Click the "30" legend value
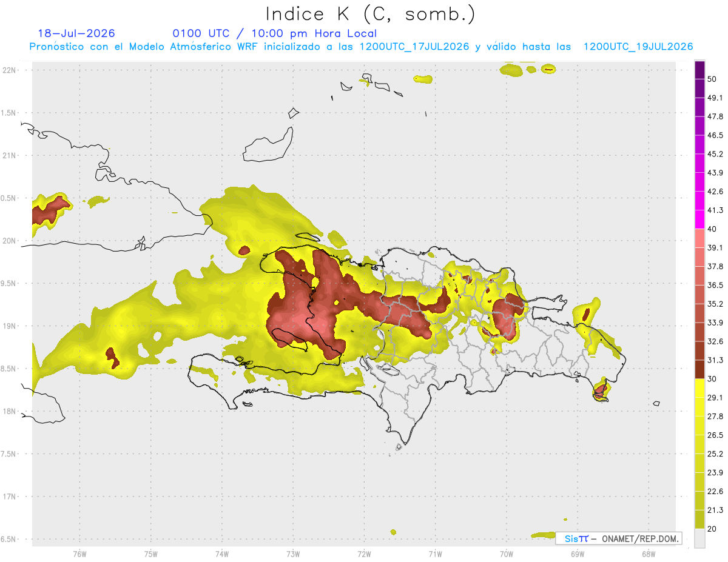The height and width of the screenshot is (562, 728). (x=712, y=379)
